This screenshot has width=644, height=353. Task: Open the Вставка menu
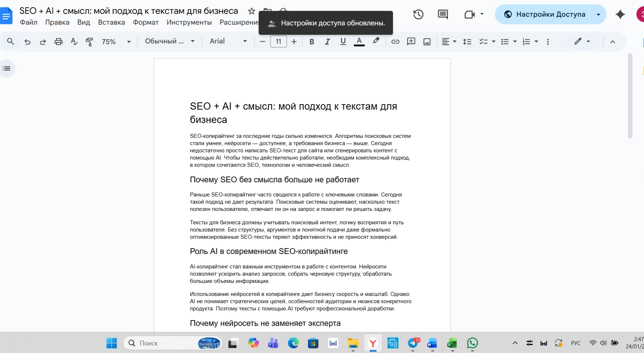111,22
